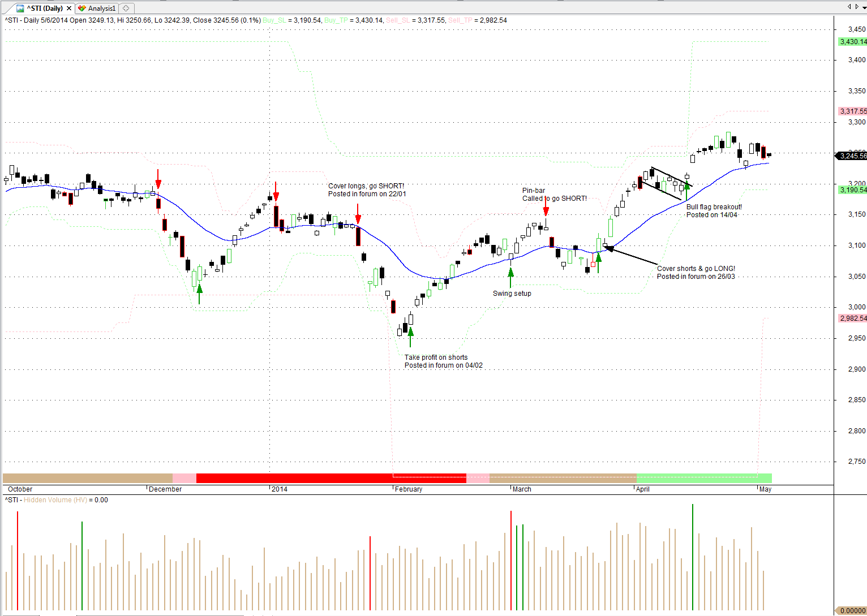Click the February marker on the time axis

click(408, 489)
